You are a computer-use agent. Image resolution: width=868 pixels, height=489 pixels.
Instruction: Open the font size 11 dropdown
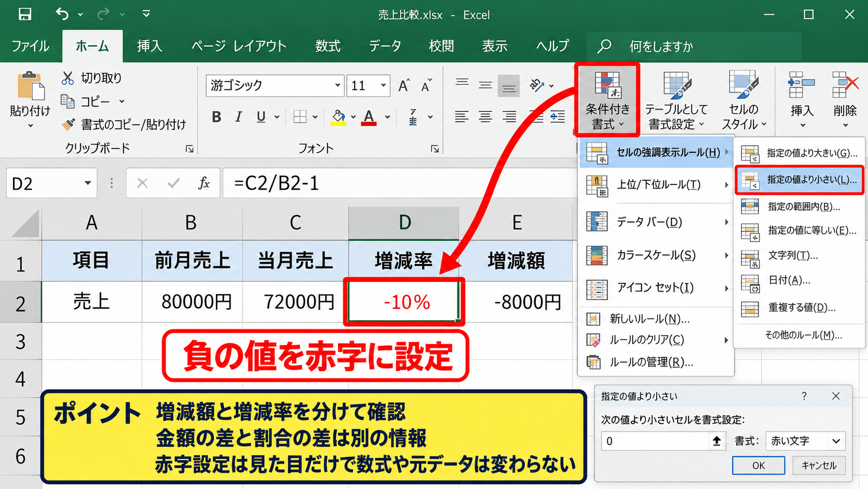click(x=384, y=85)
